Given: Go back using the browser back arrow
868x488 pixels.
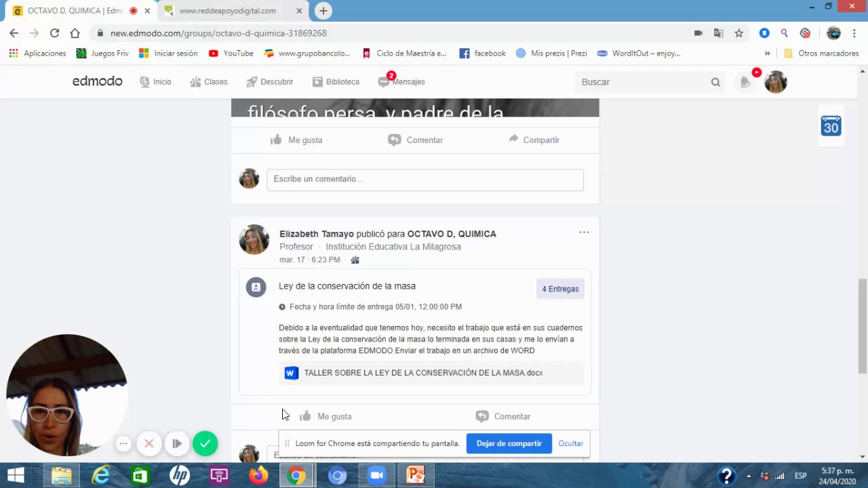Looking at the screenshot, I should coord(14,33).
